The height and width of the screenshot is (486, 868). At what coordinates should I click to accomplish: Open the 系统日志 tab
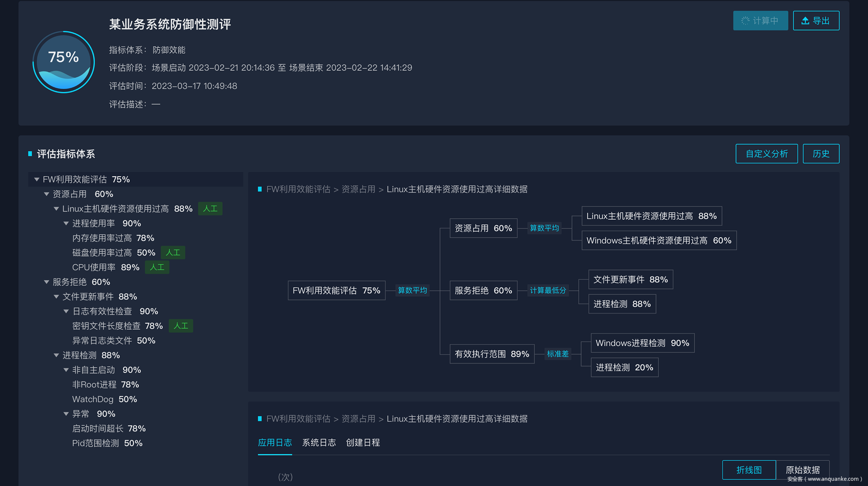pyautogui.click(x=319, y=442)
